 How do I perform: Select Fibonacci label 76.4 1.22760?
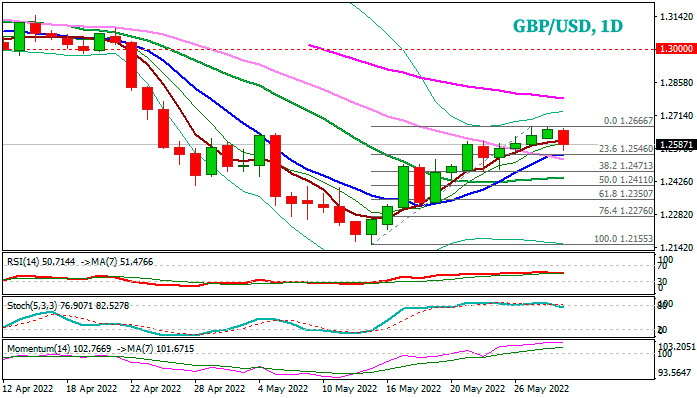click(x=626, y=211)
